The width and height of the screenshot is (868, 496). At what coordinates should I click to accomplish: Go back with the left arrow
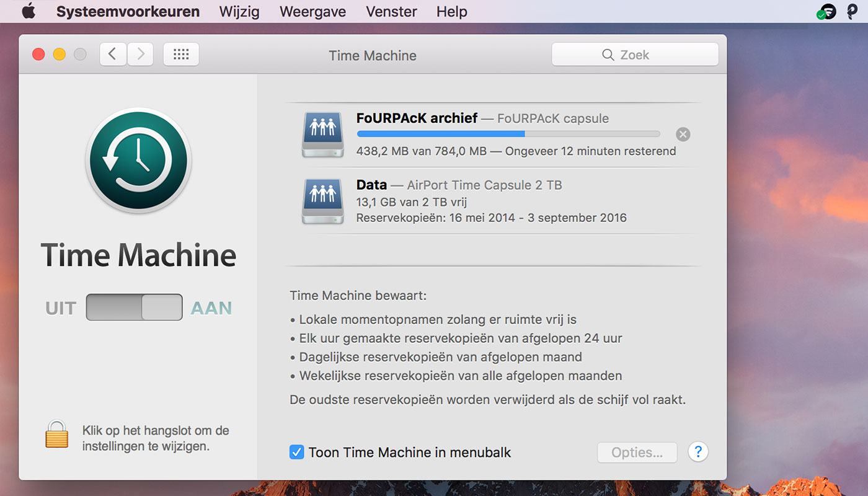tap(113, 55)
